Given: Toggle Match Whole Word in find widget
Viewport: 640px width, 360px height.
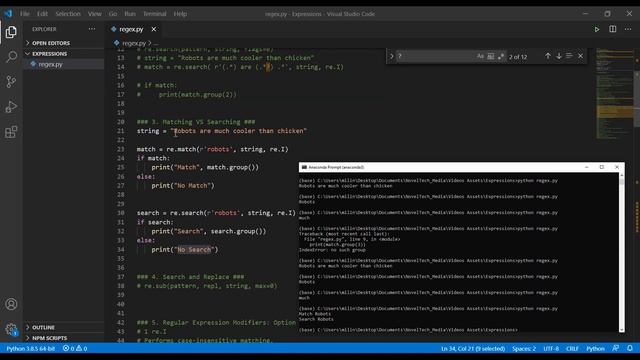Looking at the screenshot, I should tap(491, 56).
